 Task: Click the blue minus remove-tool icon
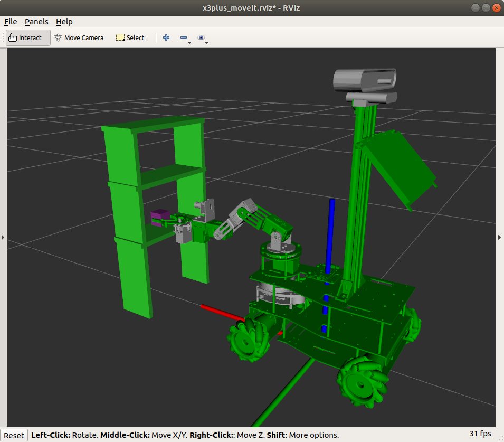pos(184,37)
